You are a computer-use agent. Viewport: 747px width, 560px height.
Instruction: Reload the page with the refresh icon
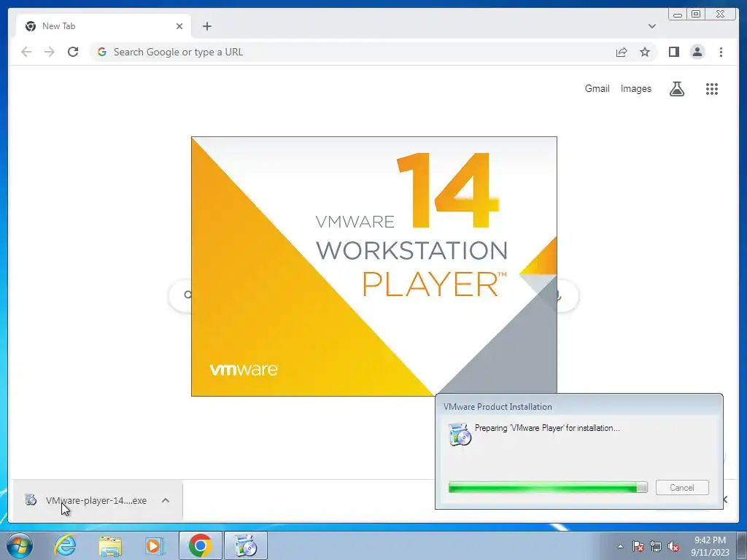[x=73, y=52]
